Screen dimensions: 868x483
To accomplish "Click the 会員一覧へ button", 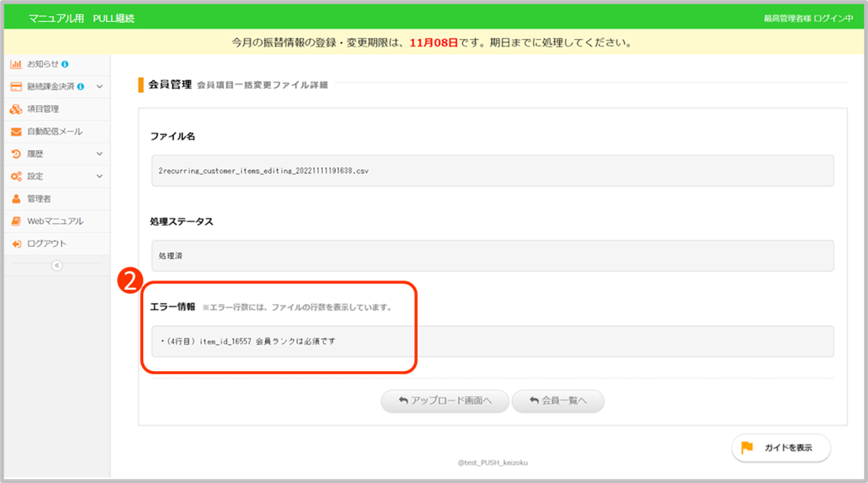I will 557,401.
